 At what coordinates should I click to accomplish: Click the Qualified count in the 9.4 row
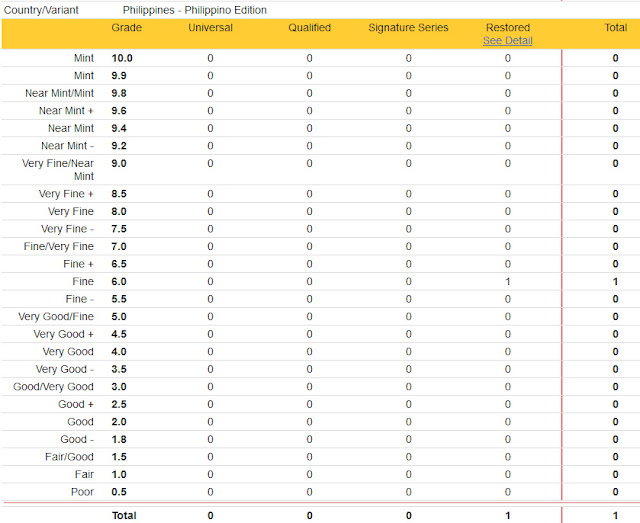pos(309,128)
